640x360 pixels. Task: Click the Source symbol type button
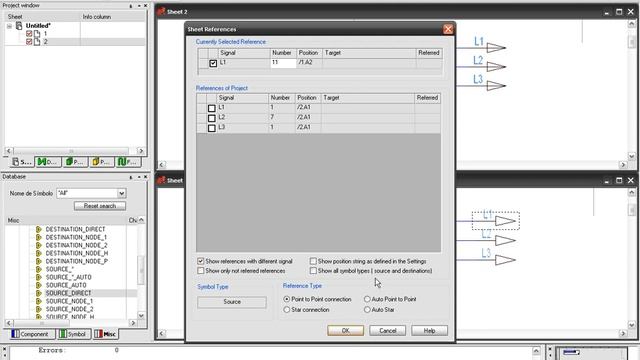[x=232, y=302]
